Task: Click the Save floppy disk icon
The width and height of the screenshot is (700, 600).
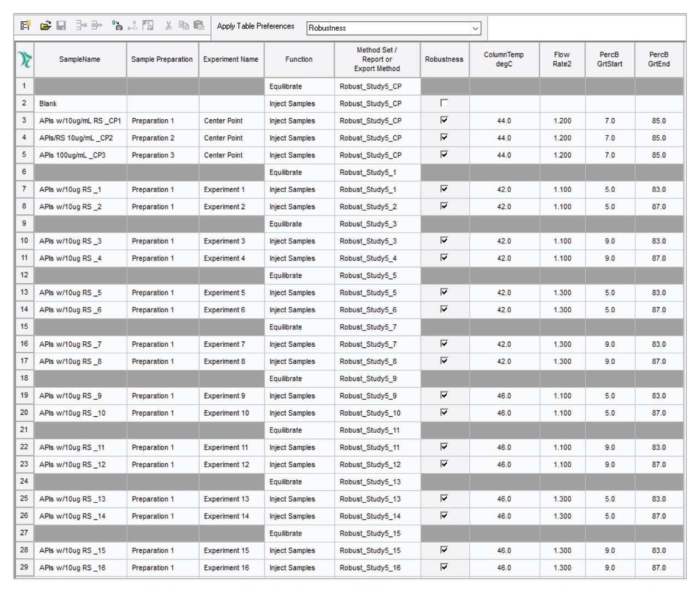Action: (x=61, y=26)
